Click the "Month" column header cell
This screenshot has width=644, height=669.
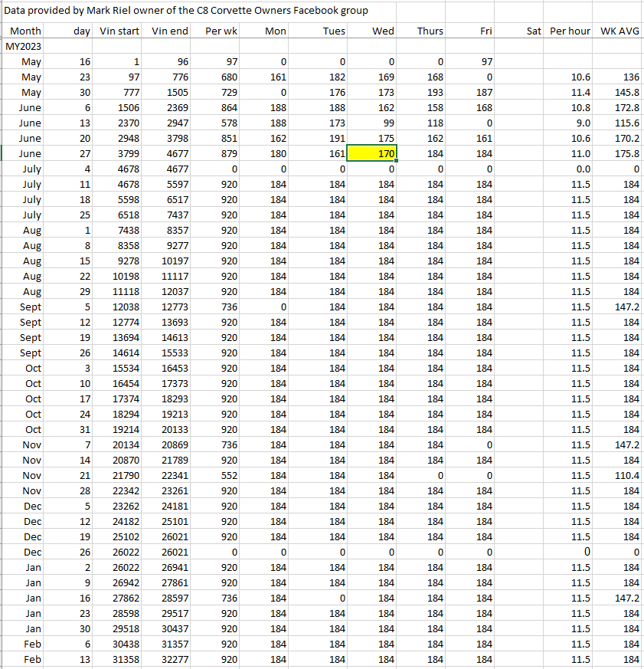point(25,31)
